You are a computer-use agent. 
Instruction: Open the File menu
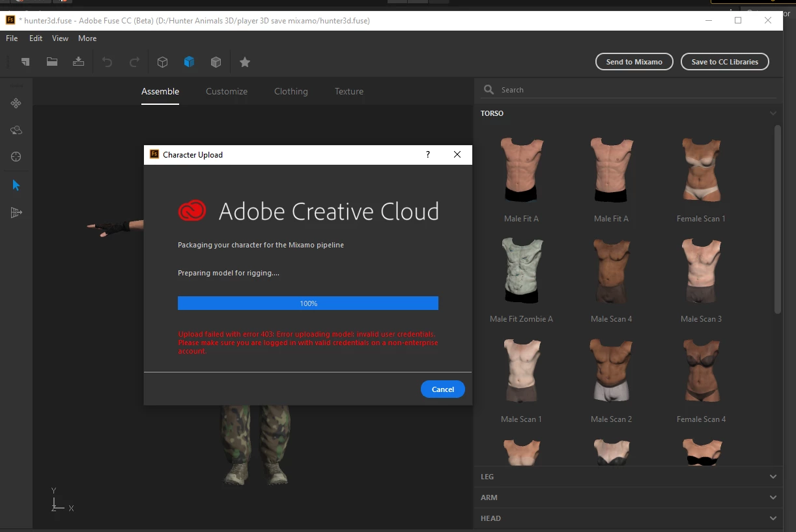[12, 38]
